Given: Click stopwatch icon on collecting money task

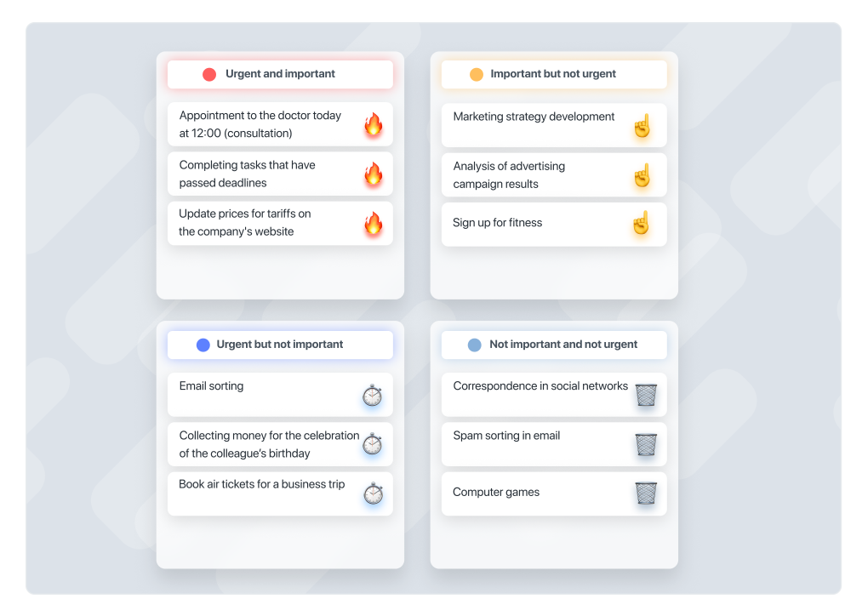Looking at the screenshot, I should (373, 444).
